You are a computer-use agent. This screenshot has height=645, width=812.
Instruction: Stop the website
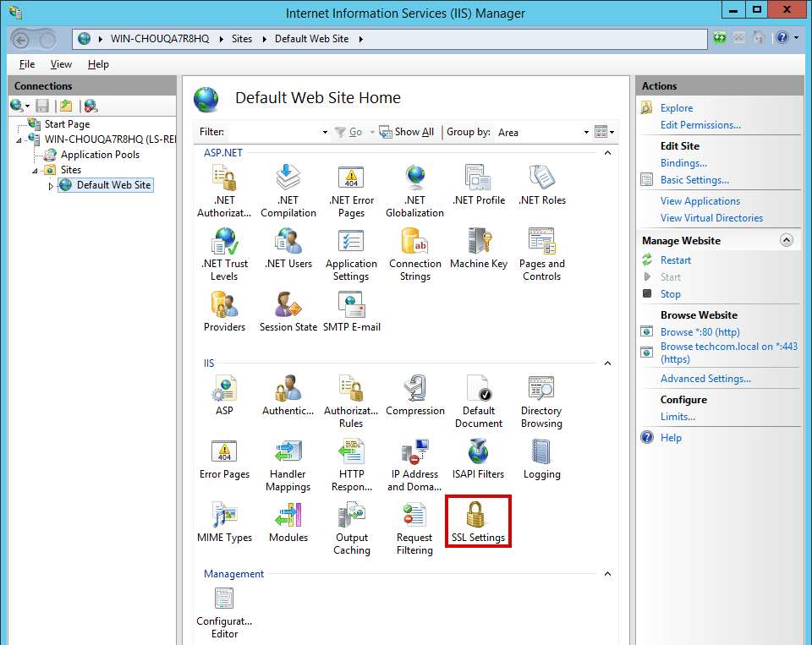coord(670,294)
